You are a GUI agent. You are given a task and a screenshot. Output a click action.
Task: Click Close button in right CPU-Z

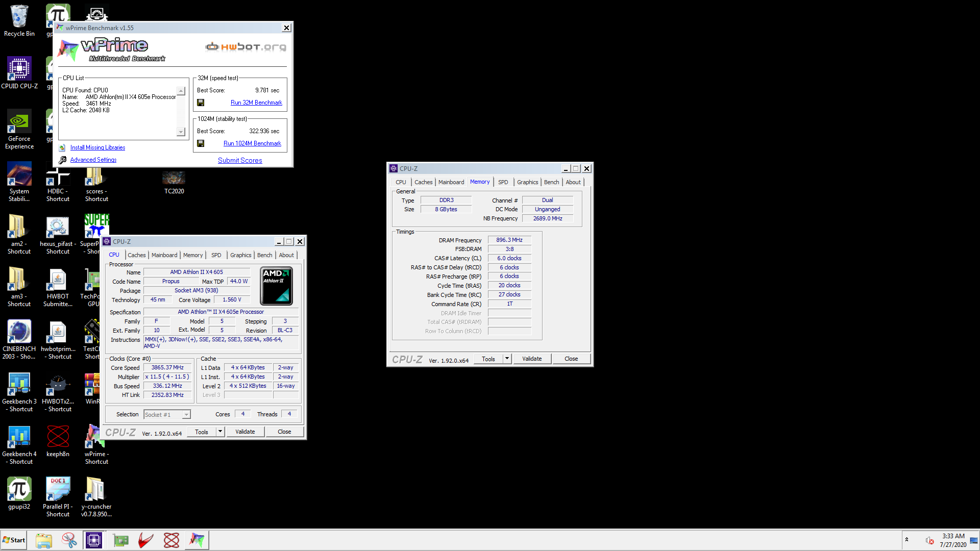[x=571, y=359]
